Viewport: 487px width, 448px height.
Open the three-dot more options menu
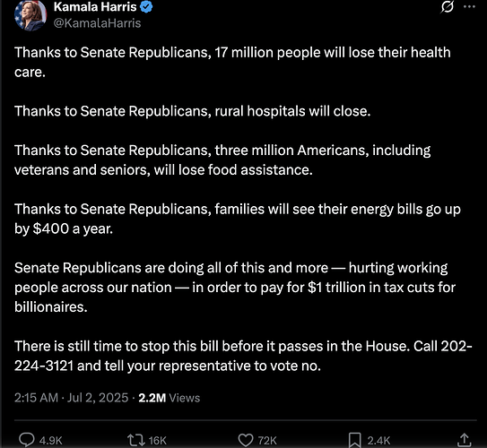click(469, 7)
